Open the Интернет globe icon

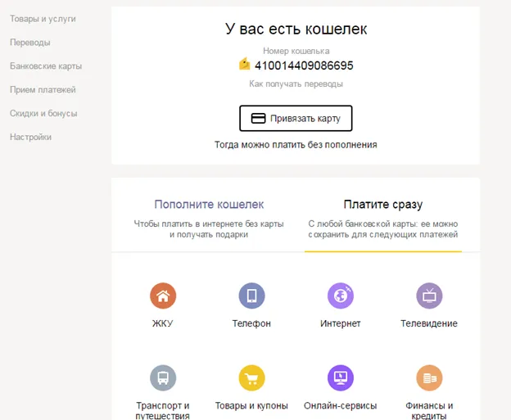pyautogui.click(x=340, y=296)
